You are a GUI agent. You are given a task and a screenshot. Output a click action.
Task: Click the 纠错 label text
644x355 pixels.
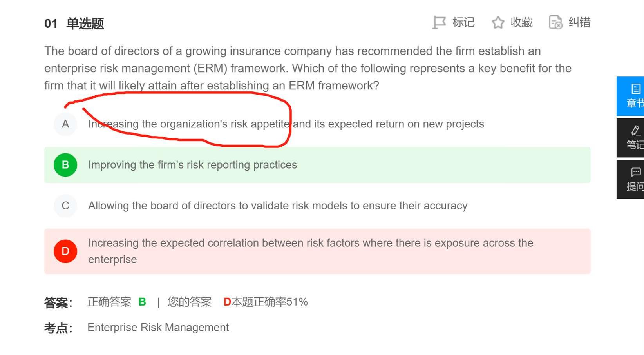click(x=579, y=22)
